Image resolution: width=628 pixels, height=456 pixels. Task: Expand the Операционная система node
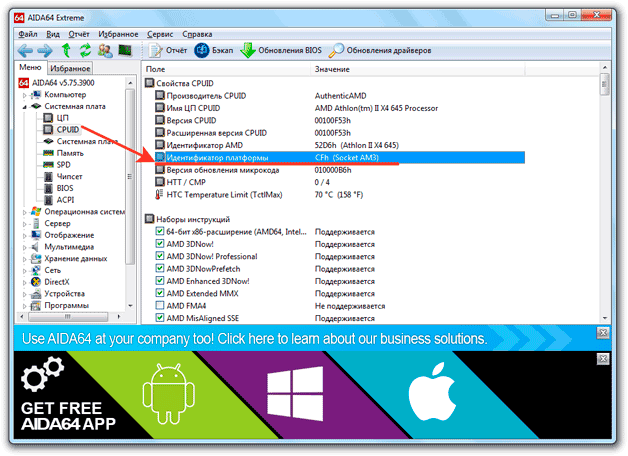tap(24, 212)
